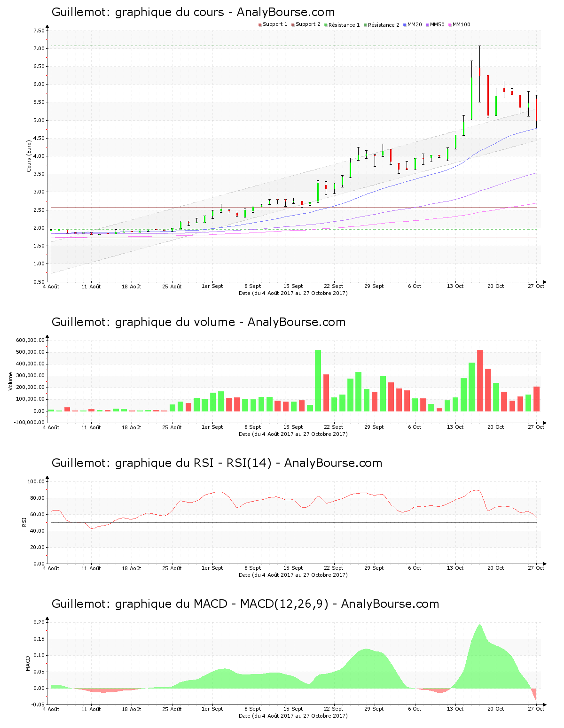Click '29 Sept' date on volume chart axis
This screenshot has width=564, height=728.
(374, 427)
